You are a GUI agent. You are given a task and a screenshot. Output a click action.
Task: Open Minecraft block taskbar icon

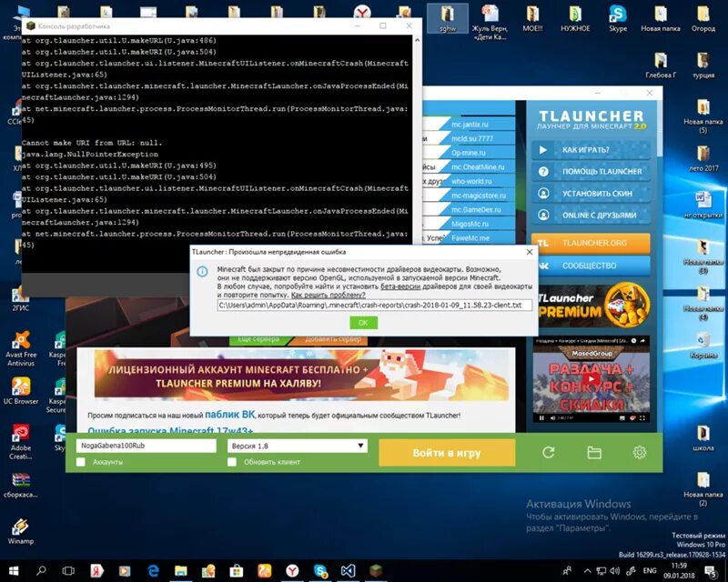point(376,570)
